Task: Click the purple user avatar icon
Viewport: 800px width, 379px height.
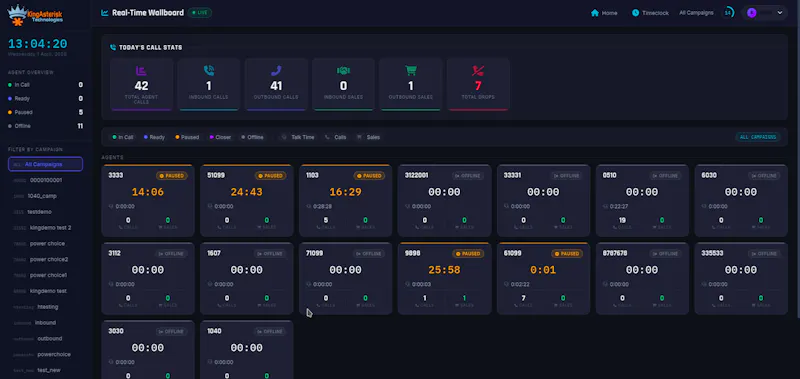Action: click(x=752, y=13)
